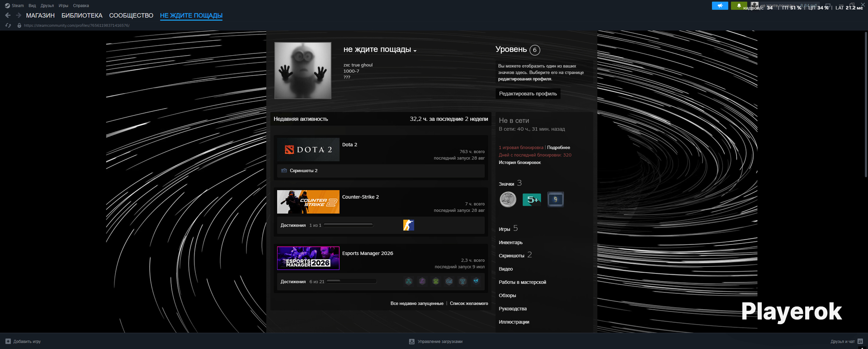Screen dimensions: 868x349
Task: Open the История блокировок link
Action: pos(519,163)
